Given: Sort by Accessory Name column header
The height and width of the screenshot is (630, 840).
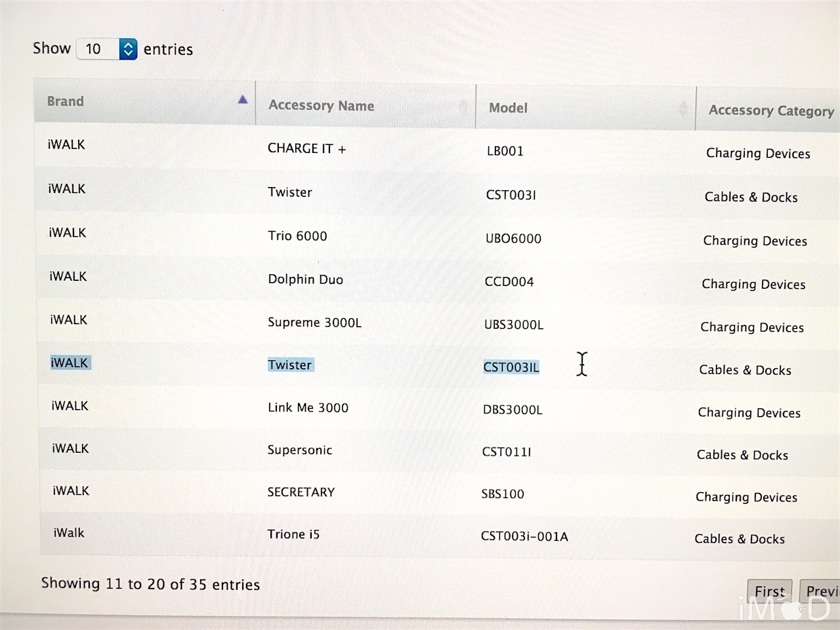Looking at the screenshot, I should pos(365,105).
